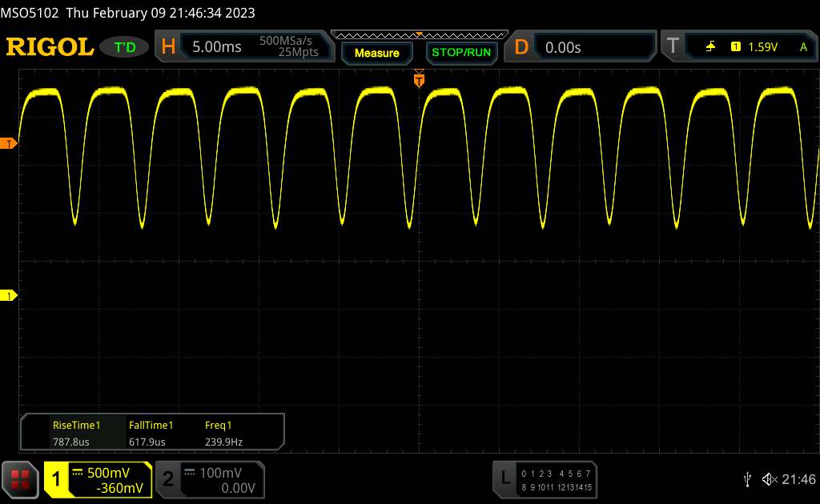
Task: Click the muted speaker sound icon
Action: (769, 479)
